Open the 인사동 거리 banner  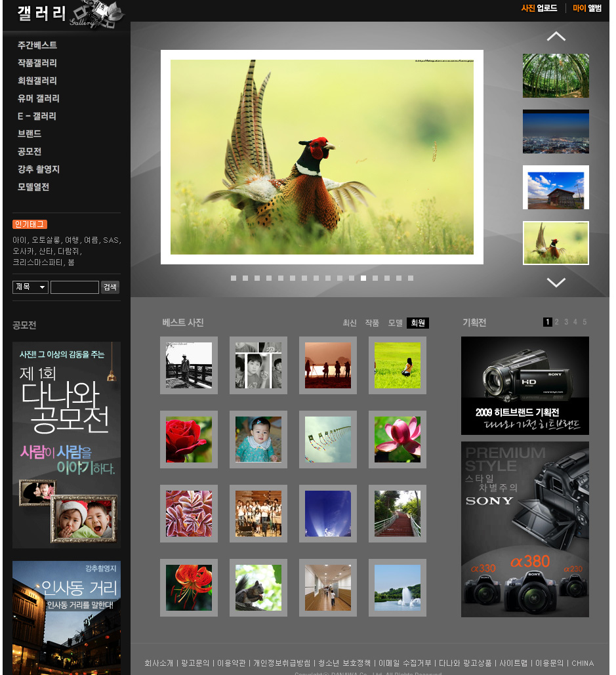(x=67, y=618)
